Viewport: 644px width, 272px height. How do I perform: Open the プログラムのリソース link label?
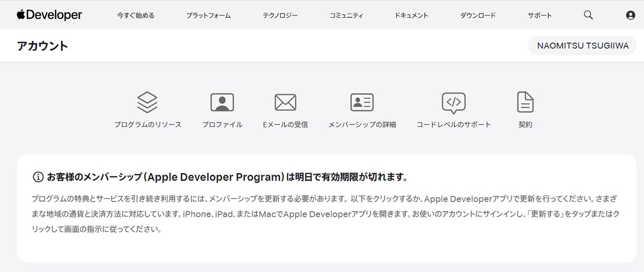click(x=148, y=125)
